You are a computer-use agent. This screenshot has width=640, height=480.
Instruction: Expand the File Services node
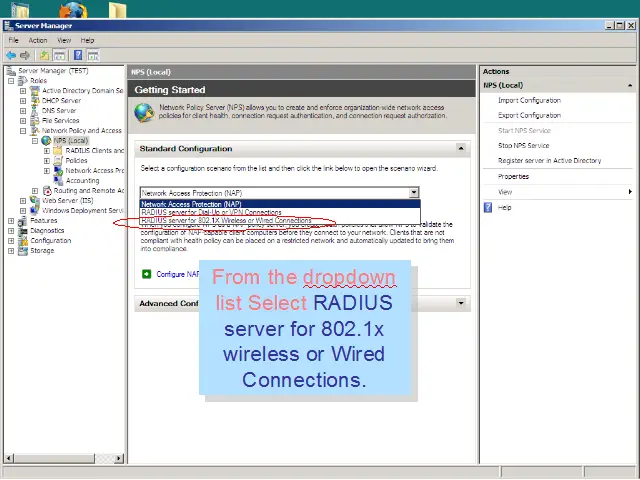tap(23, 121)
